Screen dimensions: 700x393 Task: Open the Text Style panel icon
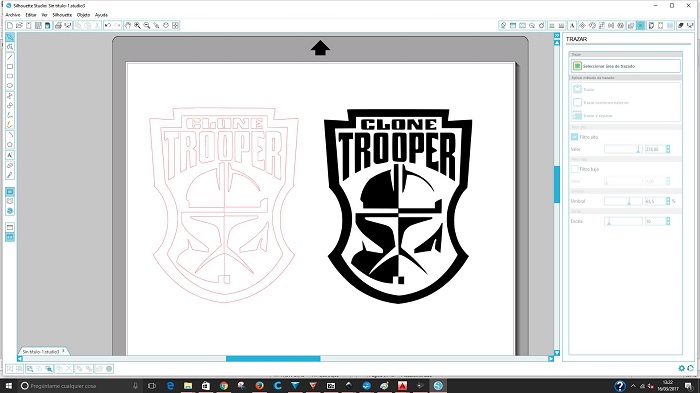572,25
